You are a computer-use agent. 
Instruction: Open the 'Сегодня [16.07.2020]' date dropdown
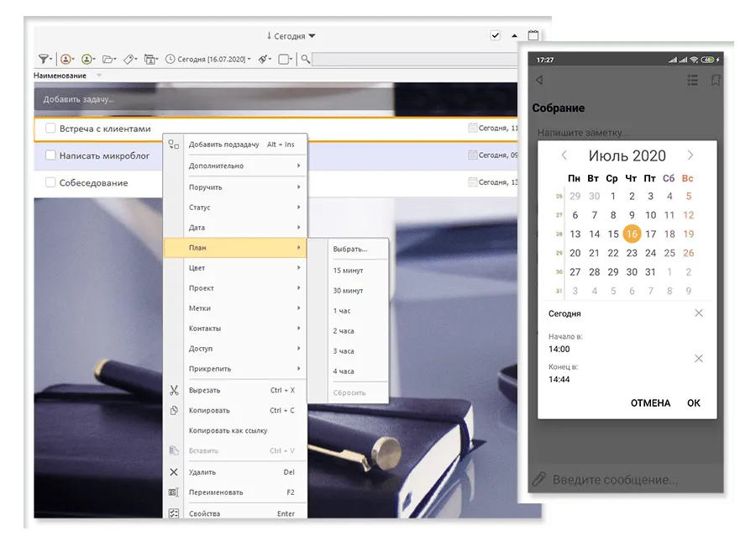[x=207, y=59]
